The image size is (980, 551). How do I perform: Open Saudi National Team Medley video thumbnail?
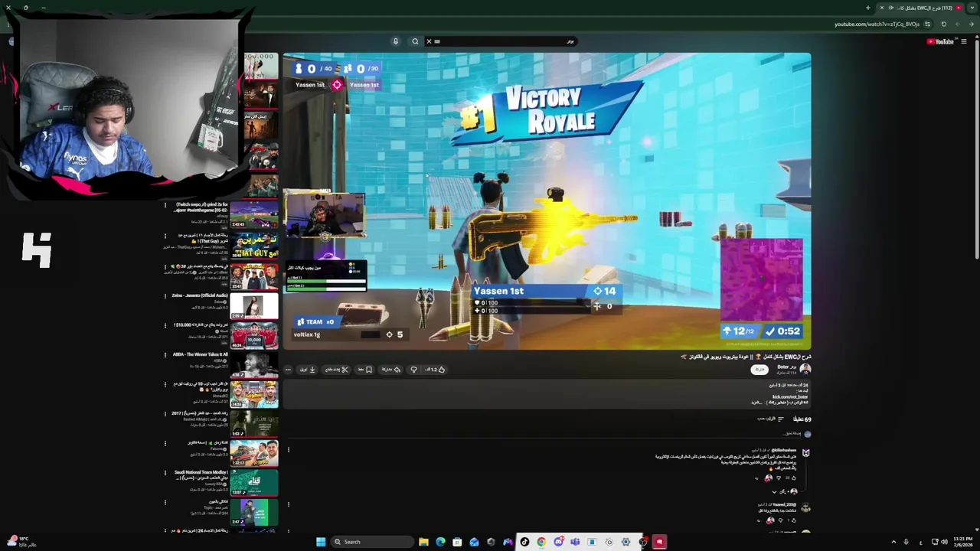[254, 483]
